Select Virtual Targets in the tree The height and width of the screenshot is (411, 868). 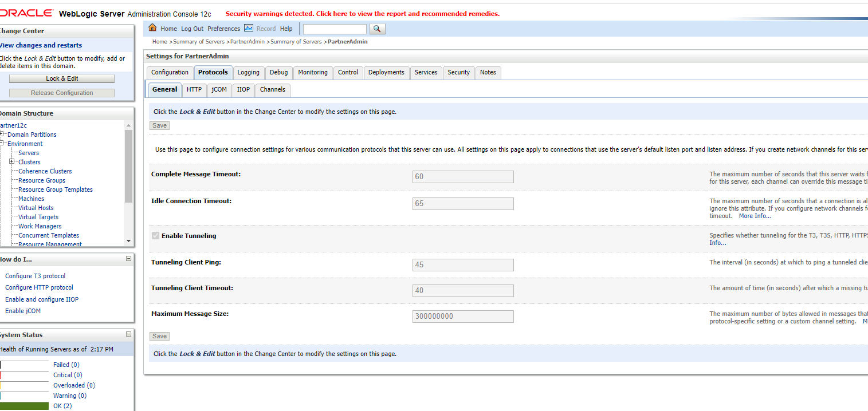(x=38, y=217)
